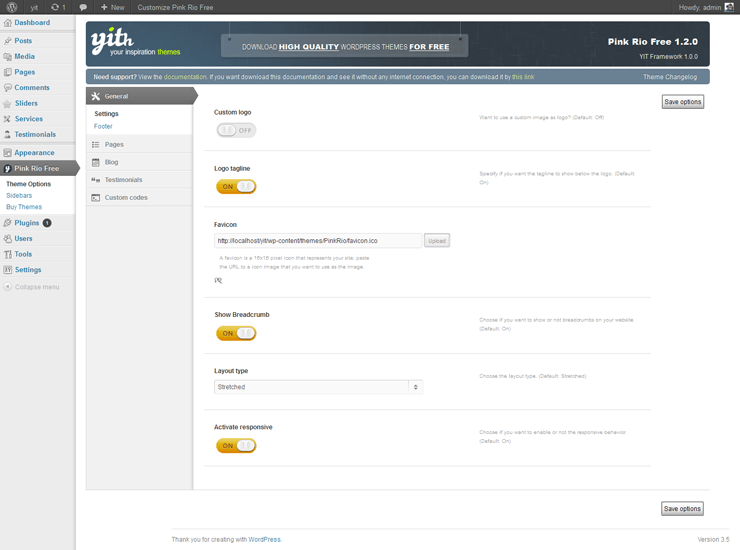Click the admin avatar icon
Image resolution: width=740 pixels, height=550 pixels.
coord(729,7)
